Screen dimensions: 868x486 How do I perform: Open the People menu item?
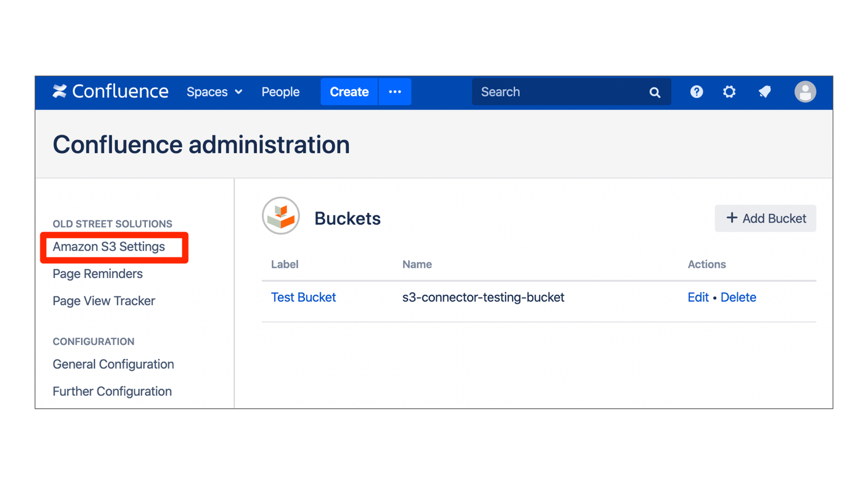point(281,92)
